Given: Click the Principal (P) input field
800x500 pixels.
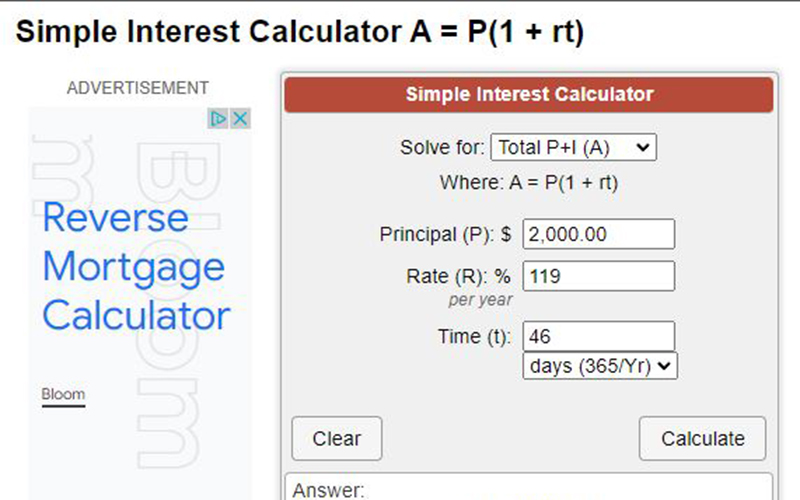Looking at the screenshot, I should click(x=599, y=234).
